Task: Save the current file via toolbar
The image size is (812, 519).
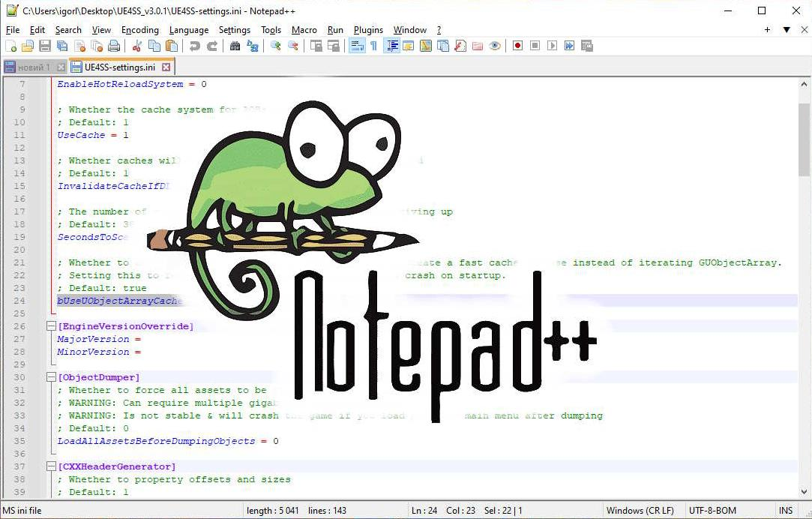Action: pyautogui.click(x=45, y=46)
